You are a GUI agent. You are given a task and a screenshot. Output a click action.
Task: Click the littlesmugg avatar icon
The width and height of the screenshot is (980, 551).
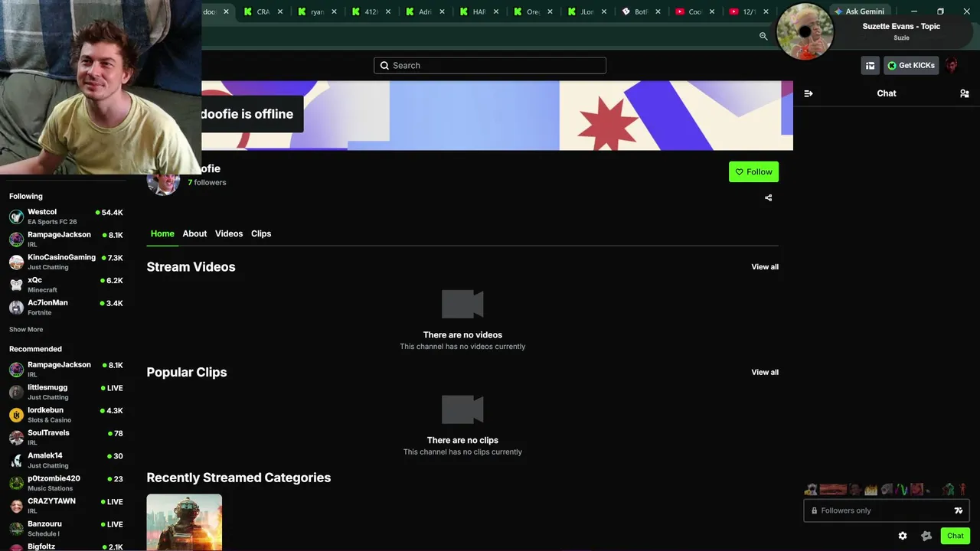pos(16,393)
